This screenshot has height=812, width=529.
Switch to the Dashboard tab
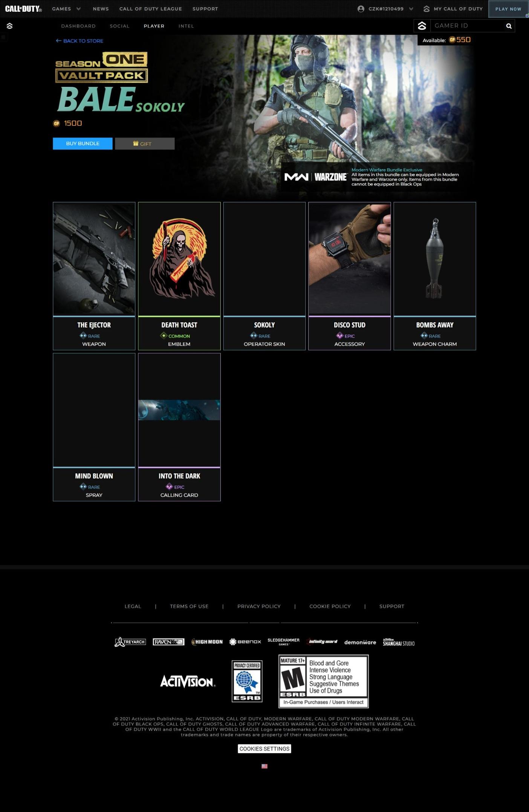pos(78,26)
